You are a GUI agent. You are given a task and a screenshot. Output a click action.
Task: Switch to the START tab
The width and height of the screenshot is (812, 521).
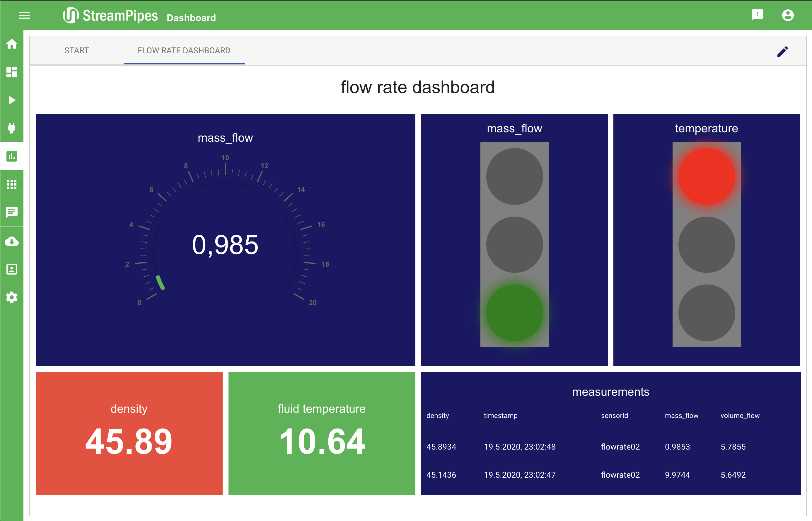click(76, 51)
